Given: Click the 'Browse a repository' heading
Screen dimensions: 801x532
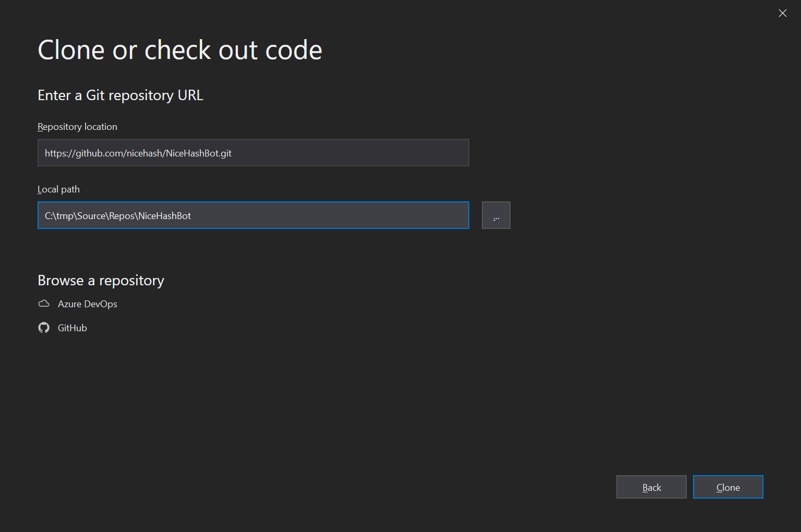Looking at the screenshot, I should (x=101, y=281).
